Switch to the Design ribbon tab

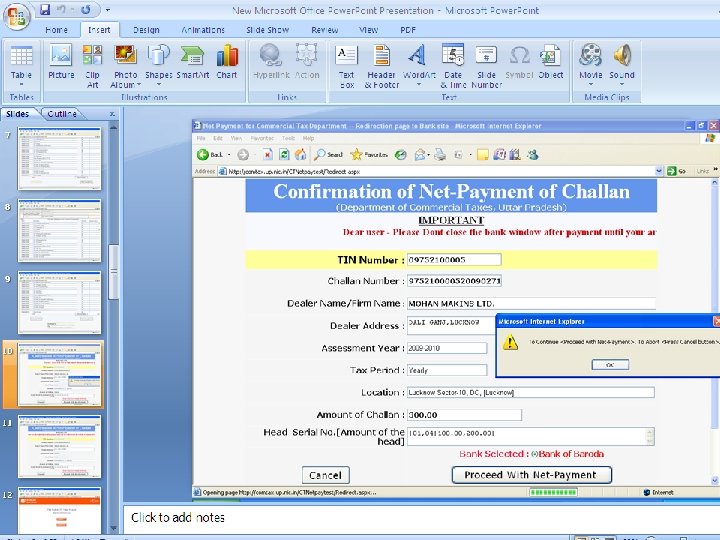point(146,30)
